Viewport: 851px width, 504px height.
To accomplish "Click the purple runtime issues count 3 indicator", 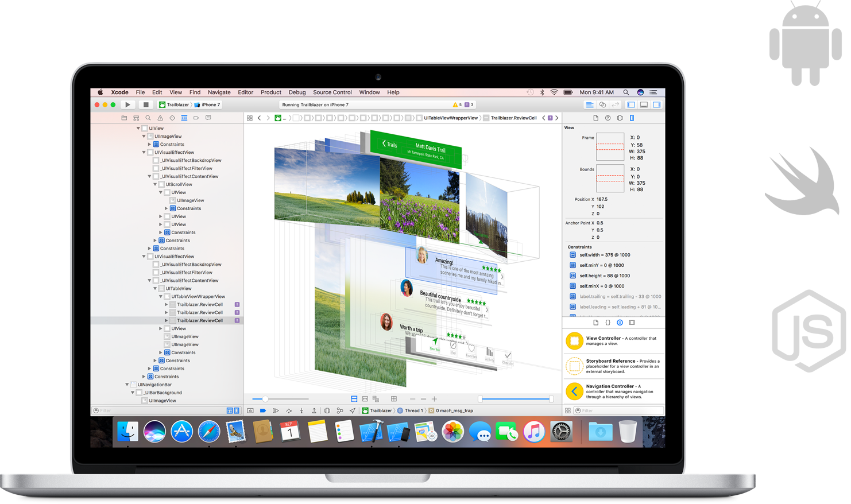I will tap(469, 105).
